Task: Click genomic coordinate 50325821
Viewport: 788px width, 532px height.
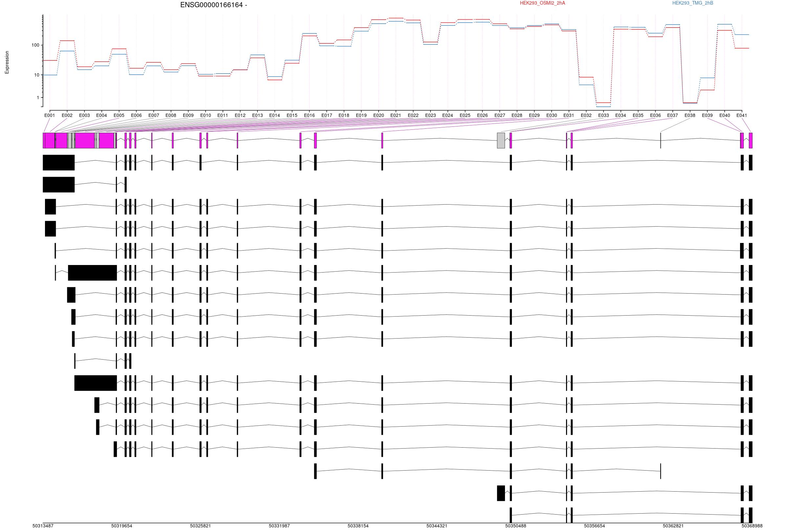Action: (x=200, y=526)
